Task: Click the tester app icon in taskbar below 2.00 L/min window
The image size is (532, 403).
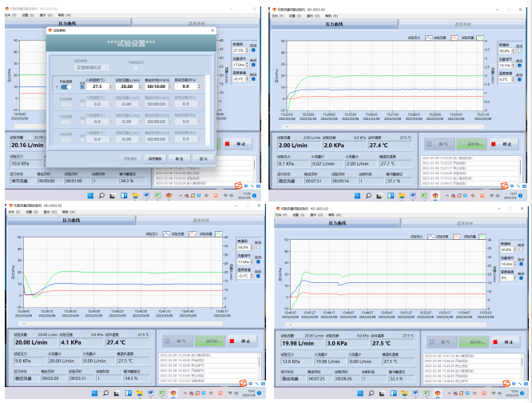Action: pyautogui.click(x=435, y=196)
